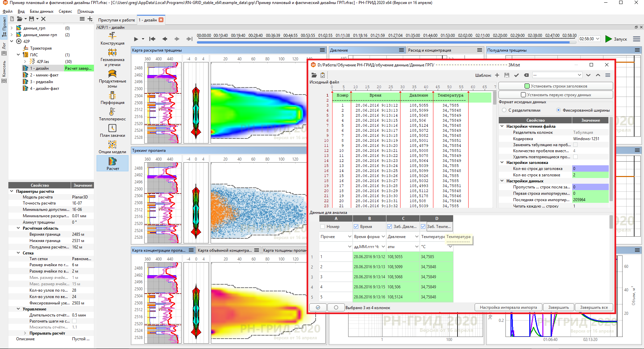
Task: Play the simulation animation
Action: pyautogui.click(x=136, y=39)
